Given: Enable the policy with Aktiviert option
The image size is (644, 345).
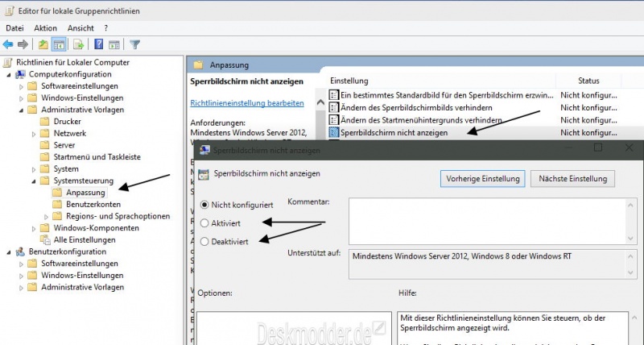Looking at the screenshot, I should pyautogui.click(x=204, y=222).
